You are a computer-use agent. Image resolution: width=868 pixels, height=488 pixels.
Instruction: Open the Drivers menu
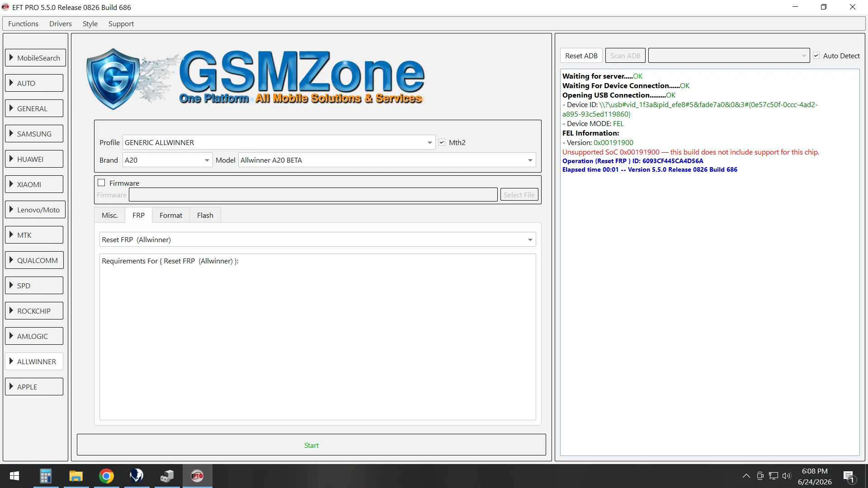click(x=61, y=23)
